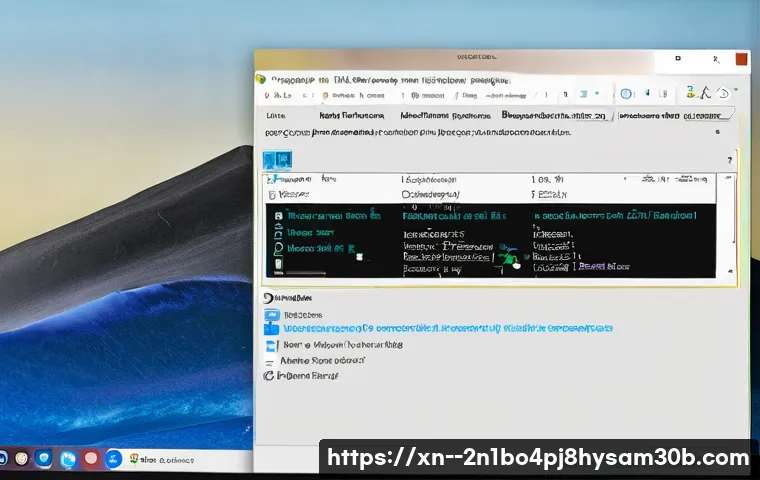The height and width of the screenshot is (480, 760).
Task: Click the blue dual-pane view icon above the list
Action: 277,160
